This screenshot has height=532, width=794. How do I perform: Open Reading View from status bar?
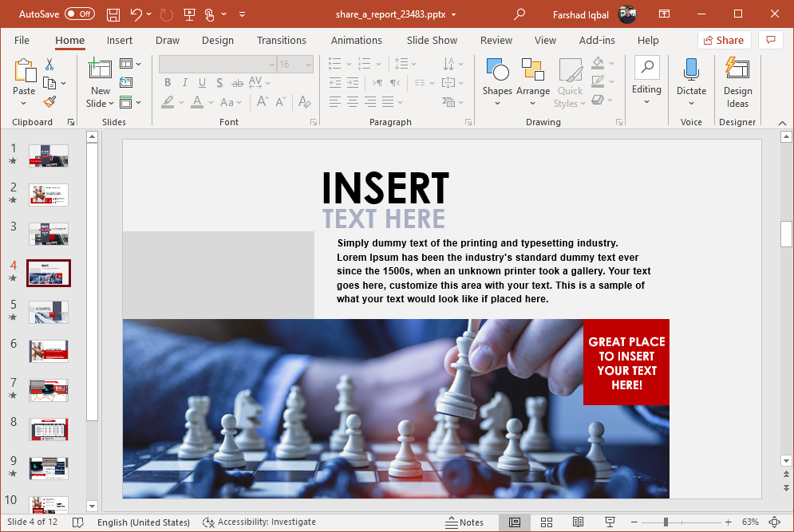[579, 522]
